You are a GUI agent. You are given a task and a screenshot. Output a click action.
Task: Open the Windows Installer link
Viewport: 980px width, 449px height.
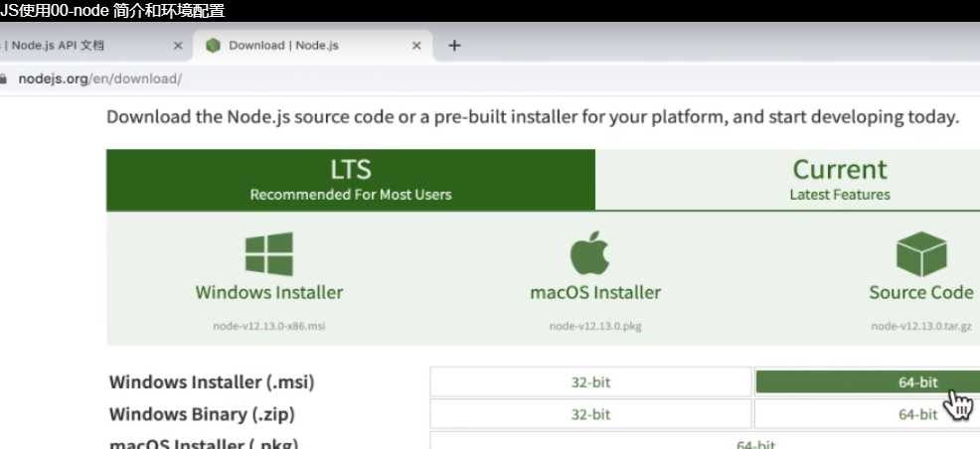click(x=269, y=292)
